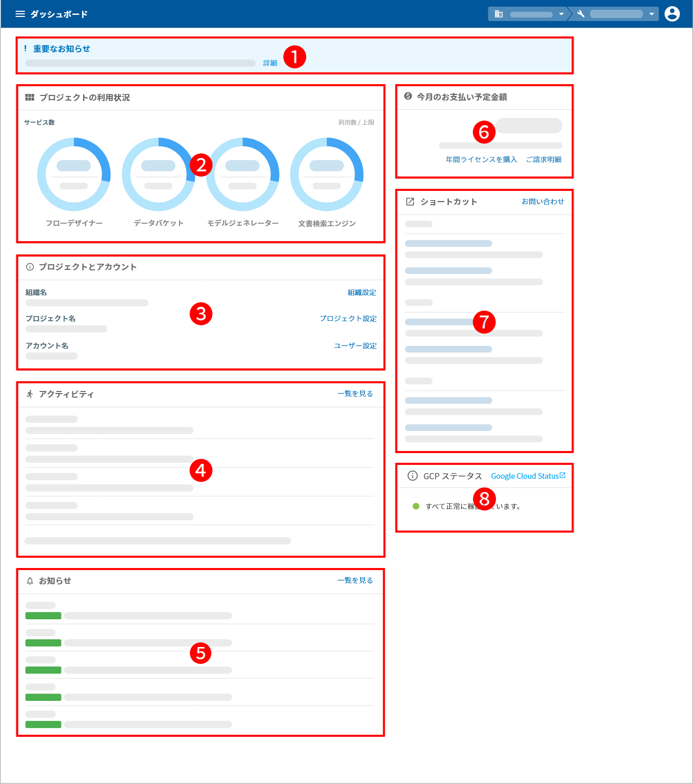Click the アカウント名 label

47,346
